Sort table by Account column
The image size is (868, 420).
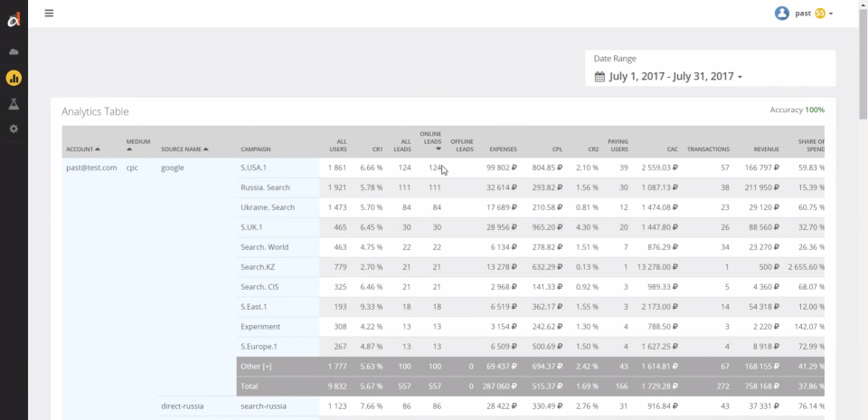click(82, 149)
